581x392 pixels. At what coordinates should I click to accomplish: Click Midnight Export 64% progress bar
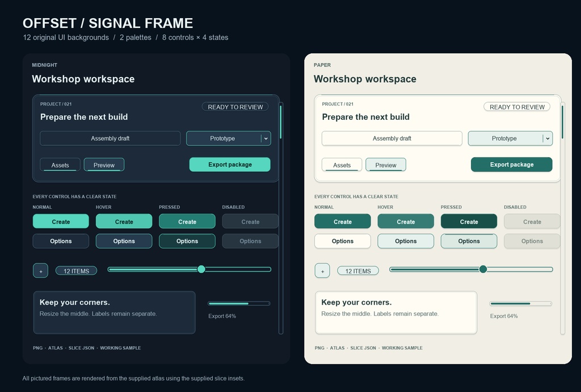tap(239, 304)
